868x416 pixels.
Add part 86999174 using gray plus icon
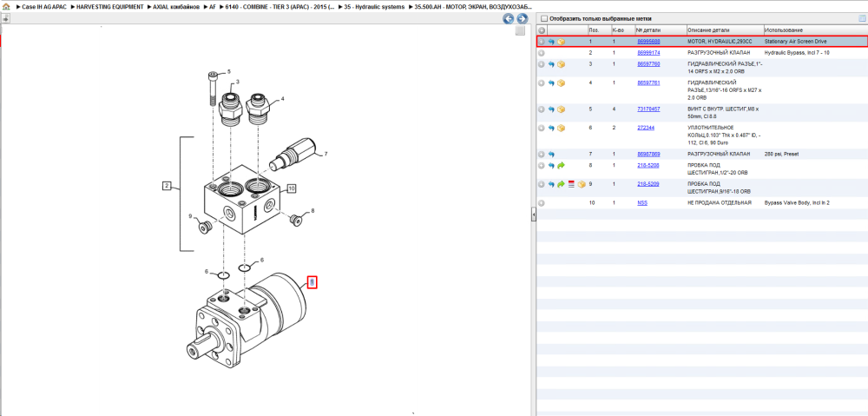click(542, 53)
